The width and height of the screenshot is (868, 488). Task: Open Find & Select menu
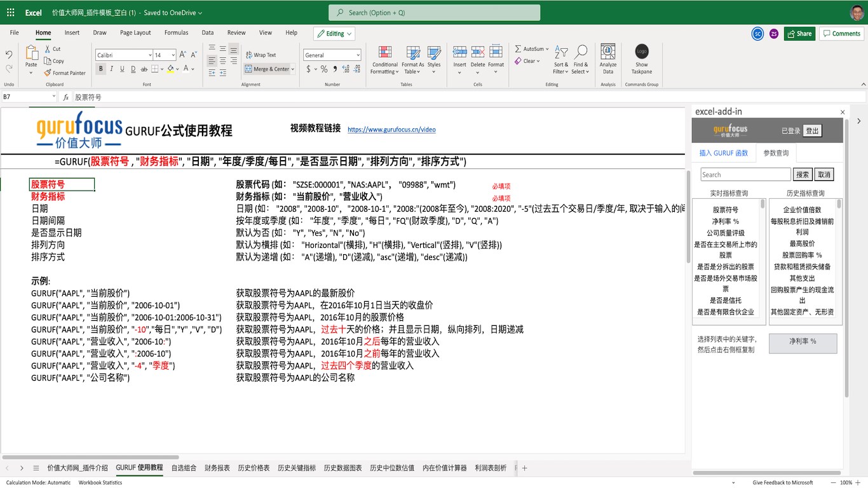580,60
